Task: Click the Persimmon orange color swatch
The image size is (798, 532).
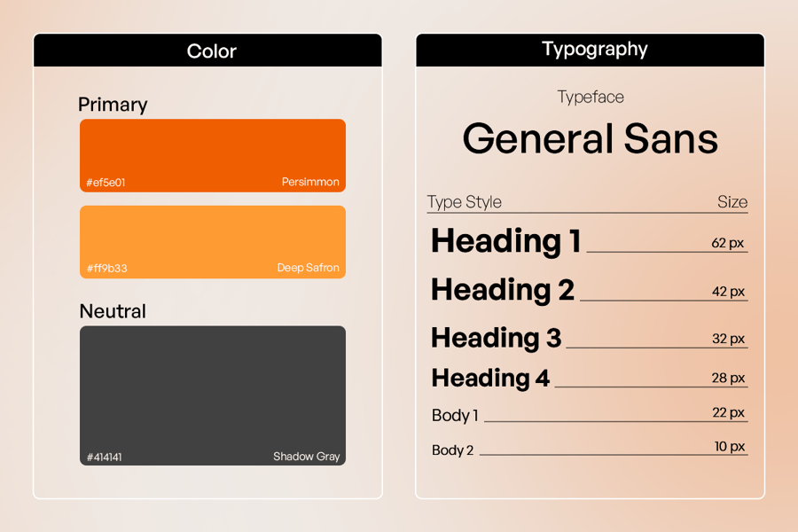Action: [x=213, y=151]
